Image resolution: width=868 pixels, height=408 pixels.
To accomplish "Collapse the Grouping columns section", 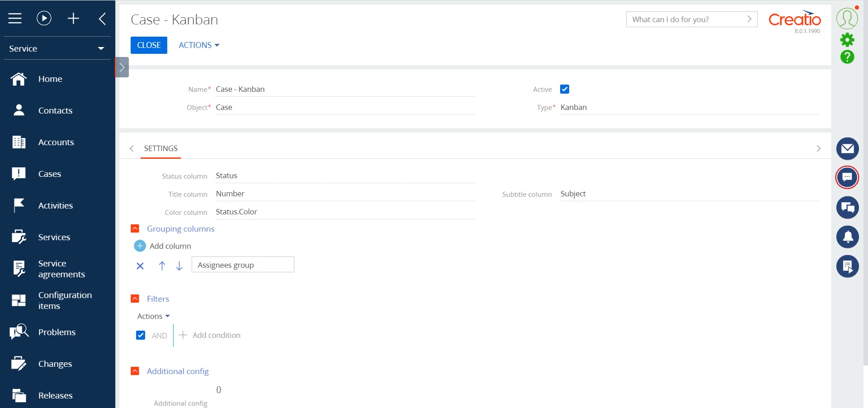I will [135, 228].
